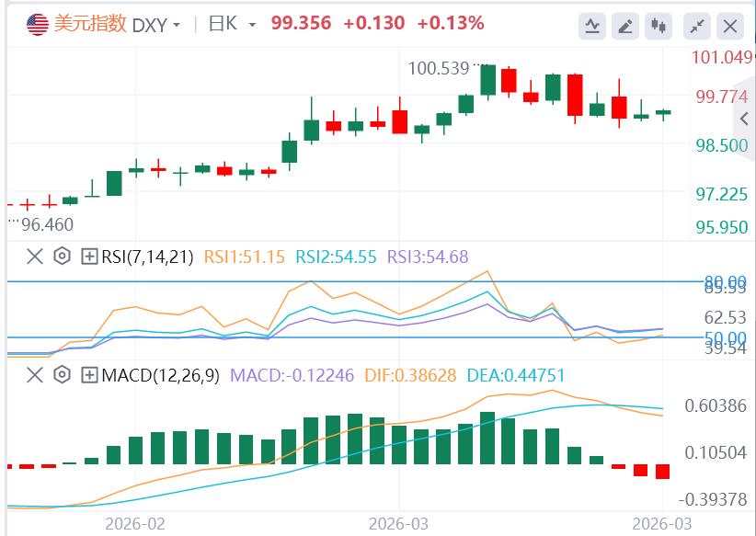Click the DIF:0.38628 value
This screenshot has width=756, height=536.
click(x=410, y=375)
